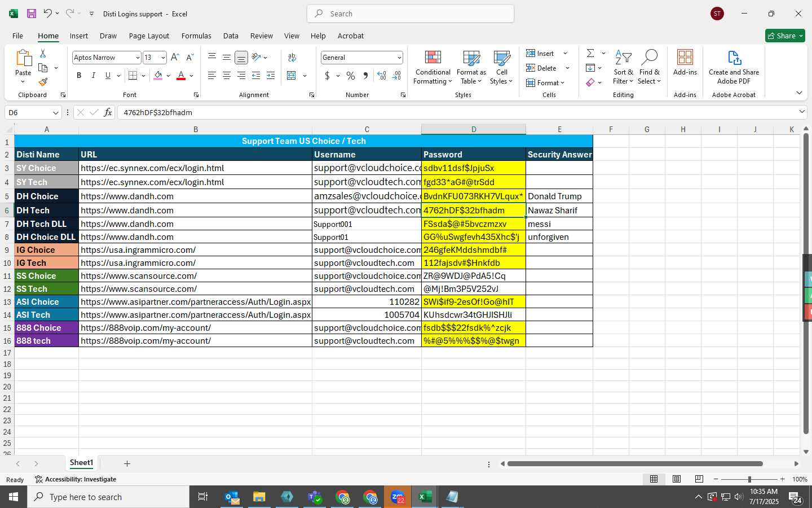Image resolution: width=812 pixels, height=508 pixels.
Task: Decrease the cell indent
Action: pos(256,76)
